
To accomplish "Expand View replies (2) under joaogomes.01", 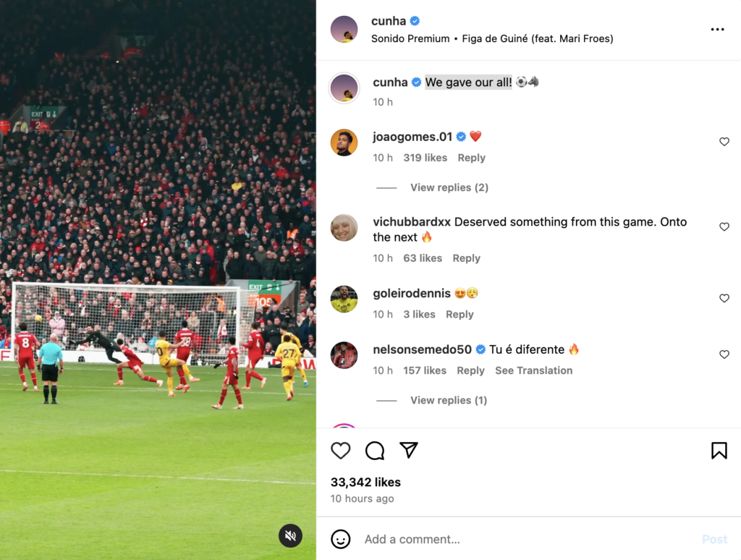I will [449, 187].
